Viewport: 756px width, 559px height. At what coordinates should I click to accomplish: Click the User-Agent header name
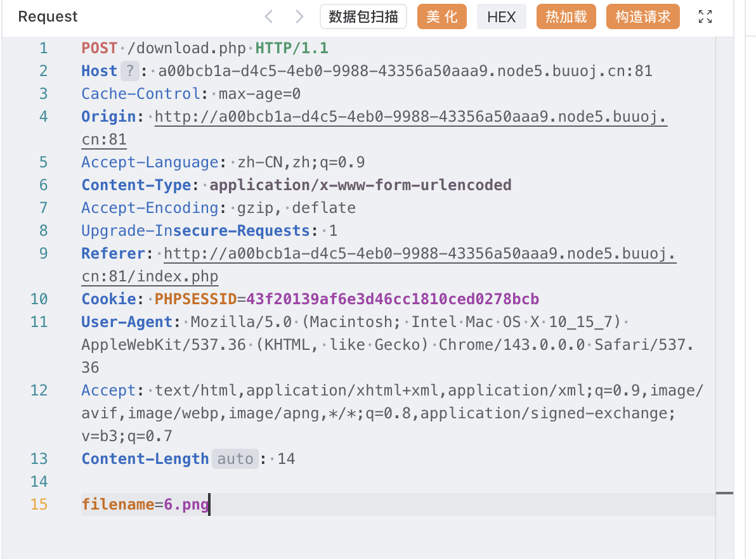[127, 322]
